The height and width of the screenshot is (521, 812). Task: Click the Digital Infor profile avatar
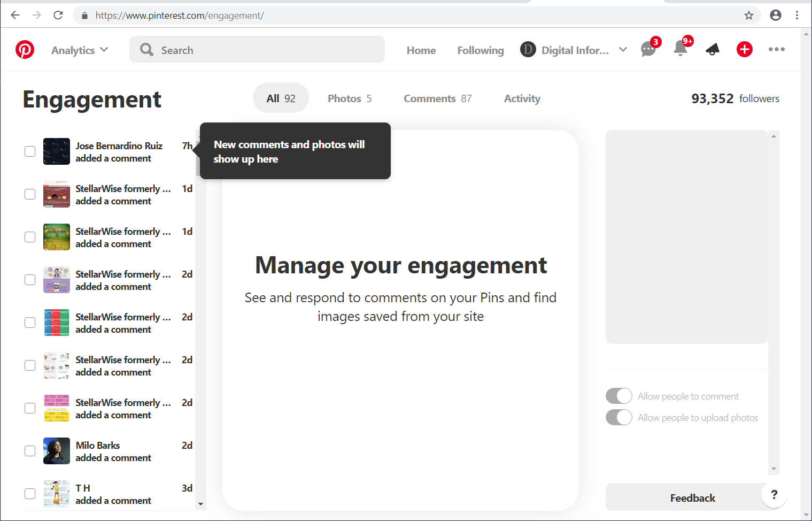pyautogui.click(x=528, y=49)
